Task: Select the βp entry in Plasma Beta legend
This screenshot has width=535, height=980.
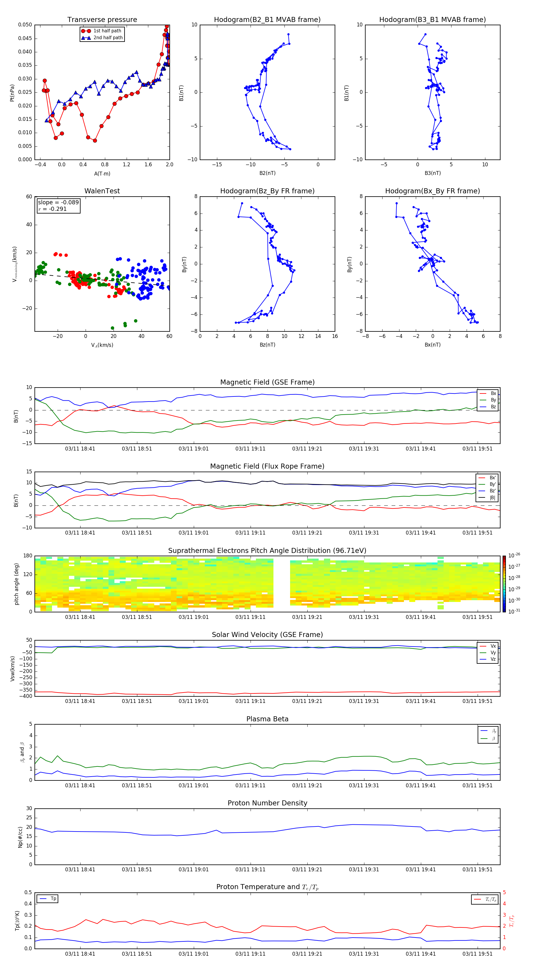Action: pos(489,731)
